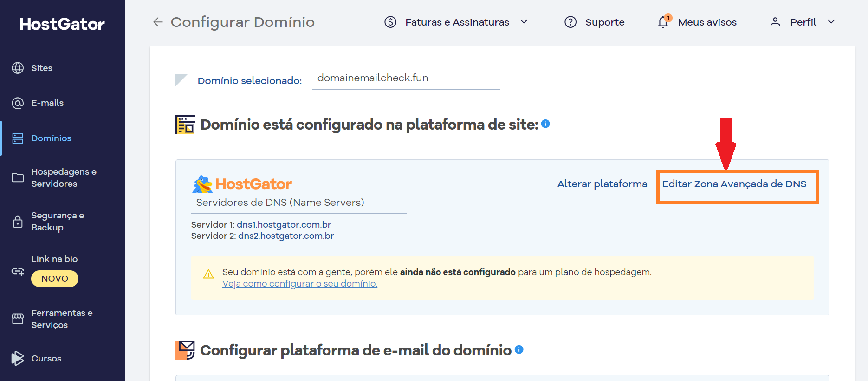
Task: Open notifications bell icon
Action: 664,21
